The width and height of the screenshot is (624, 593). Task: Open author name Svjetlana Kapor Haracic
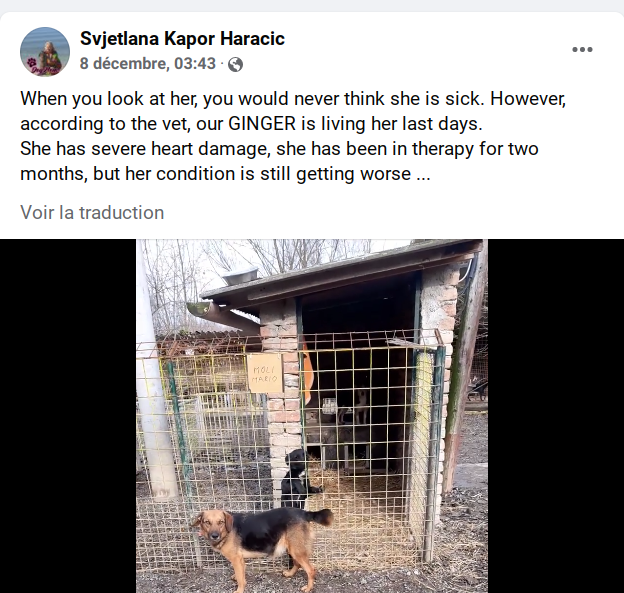[182, 39]
